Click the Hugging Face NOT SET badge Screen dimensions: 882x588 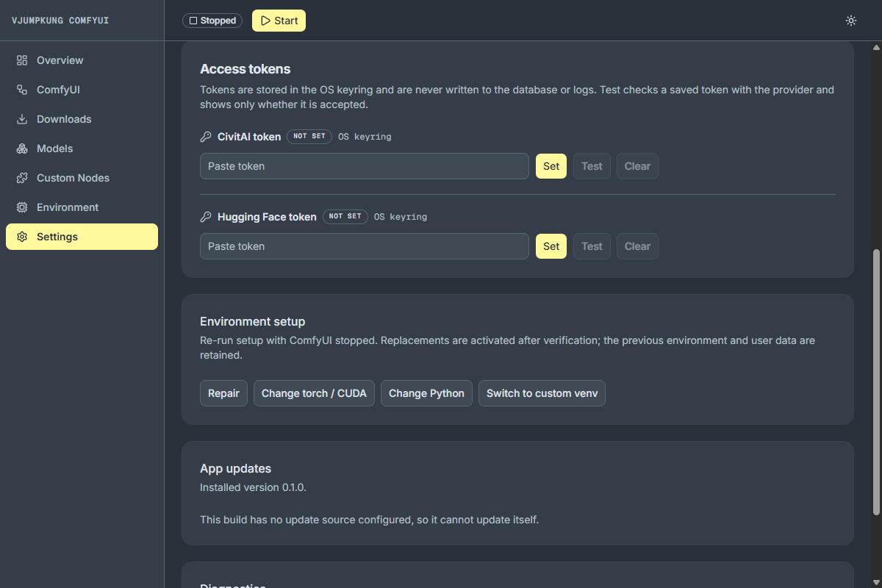click(x=345, y=217)
